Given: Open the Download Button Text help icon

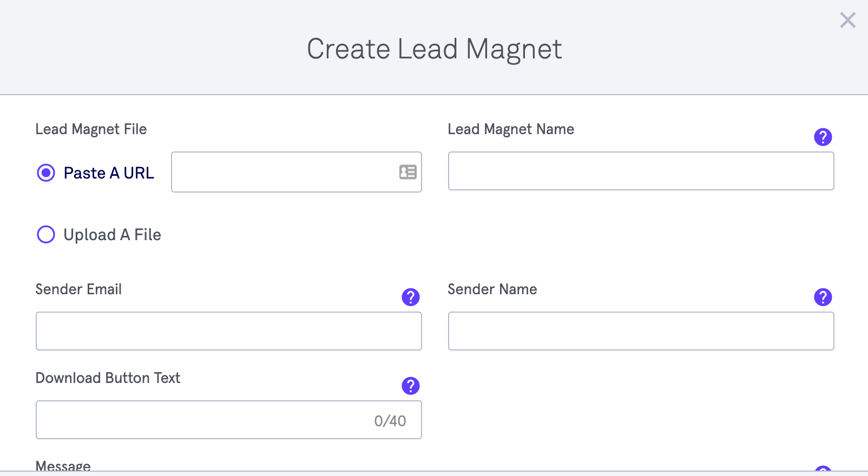Looking at the screenshot, I should (x=410, y=386).
